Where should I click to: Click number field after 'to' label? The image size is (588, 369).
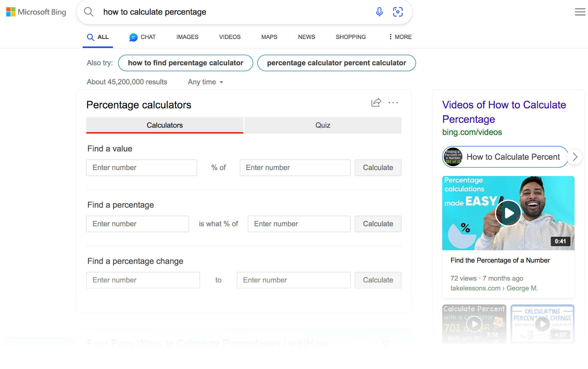coord(293,280)
